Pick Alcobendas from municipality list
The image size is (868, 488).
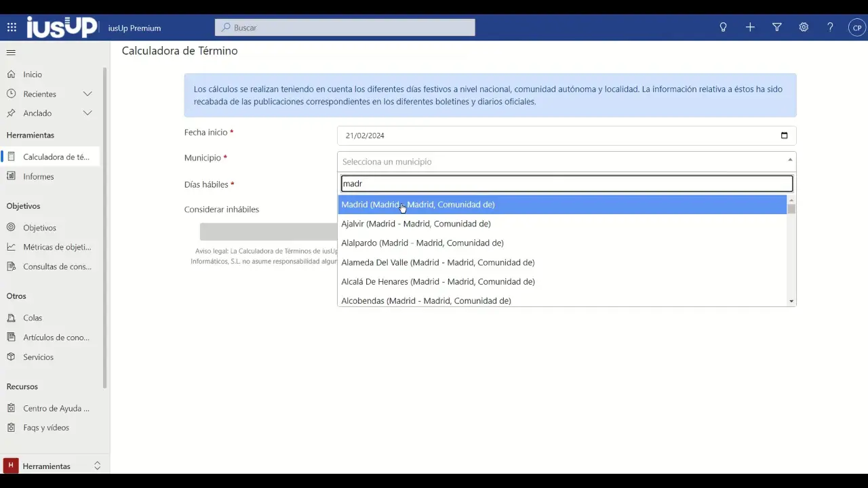tap(426, 301)
